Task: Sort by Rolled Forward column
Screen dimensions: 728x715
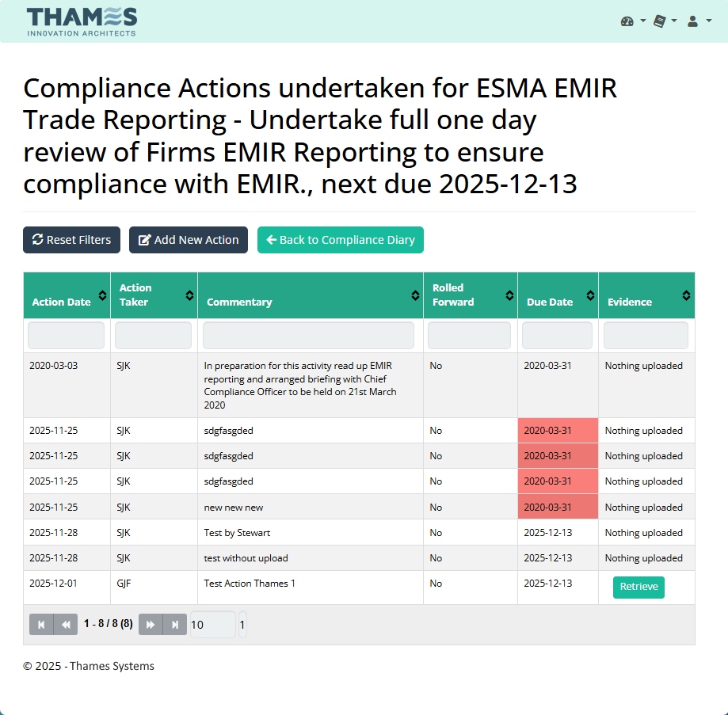Action: click(x=470, y=295)
